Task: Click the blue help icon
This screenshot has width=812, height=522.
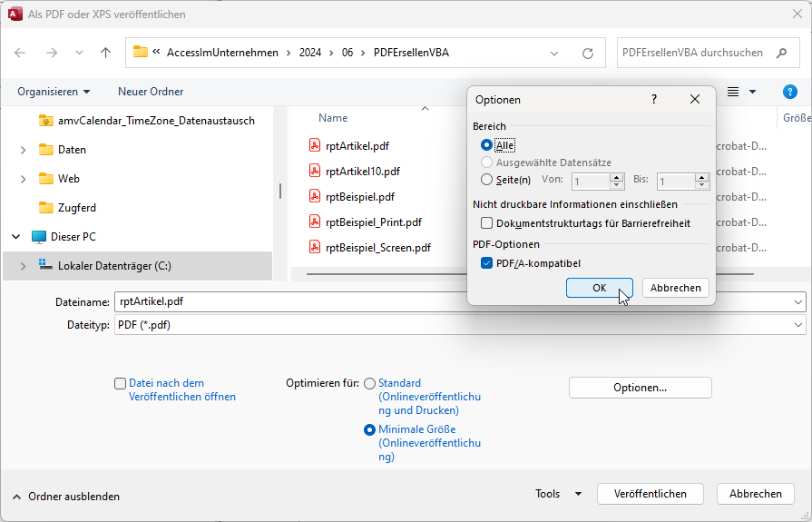Action: [x=789, y=92]
